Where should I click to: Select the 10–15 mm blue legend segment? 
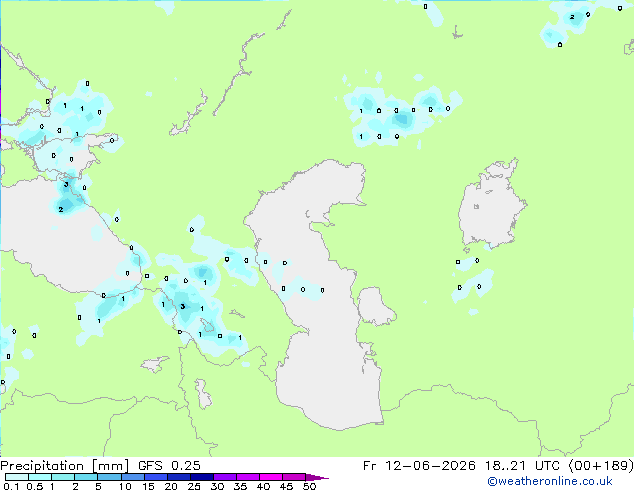click(x=132, y=477)
